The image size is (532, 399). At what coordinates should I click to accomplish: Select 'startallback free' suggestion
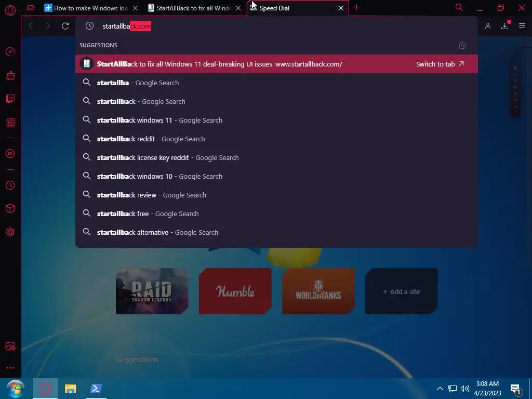click(x=276, y=214)
